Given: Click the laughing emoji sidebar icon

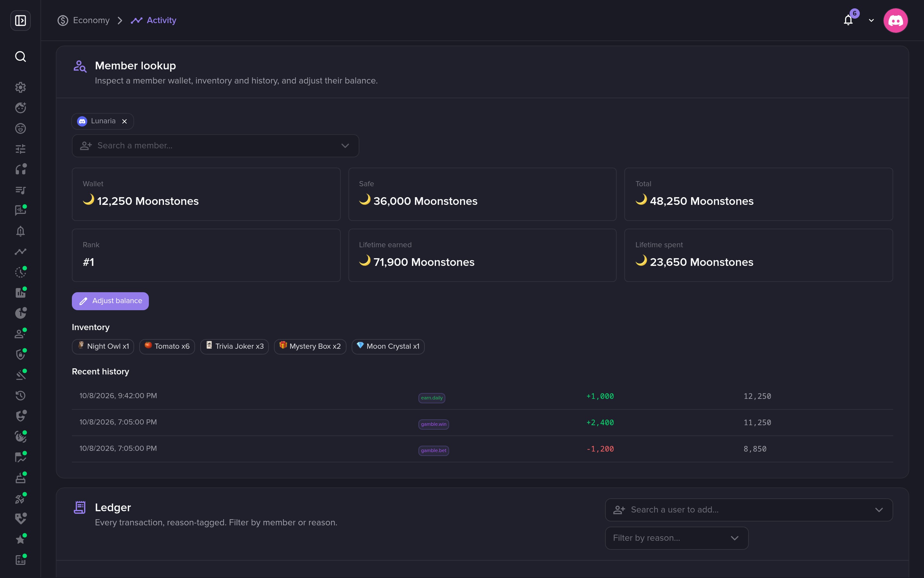Looking at the screenshot, I should 20,128.
